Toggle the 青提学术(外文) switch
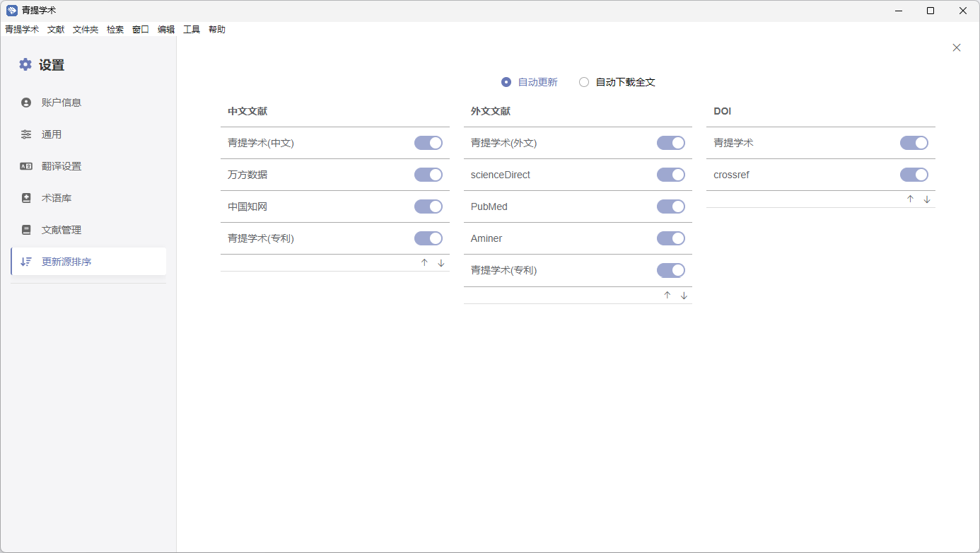The width and height of the screenshot is (980, 553). click(x=671, y=143)
